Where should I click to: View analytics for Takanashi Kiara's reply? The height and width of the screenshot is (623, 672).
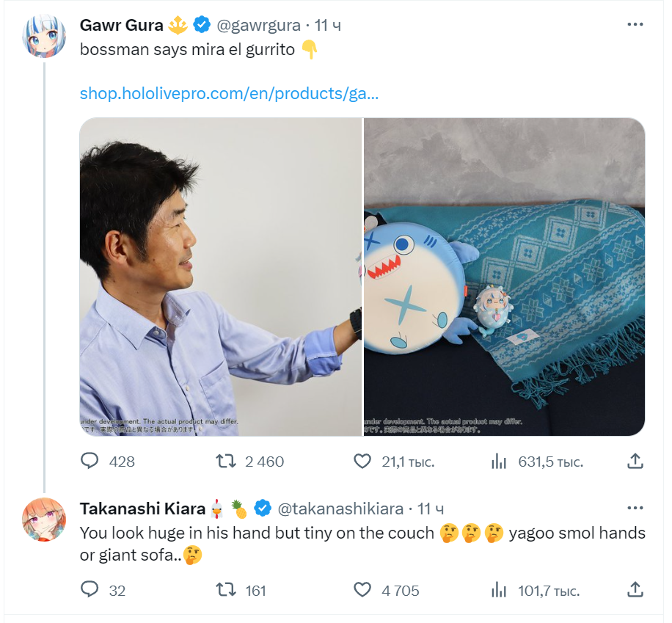499,589
